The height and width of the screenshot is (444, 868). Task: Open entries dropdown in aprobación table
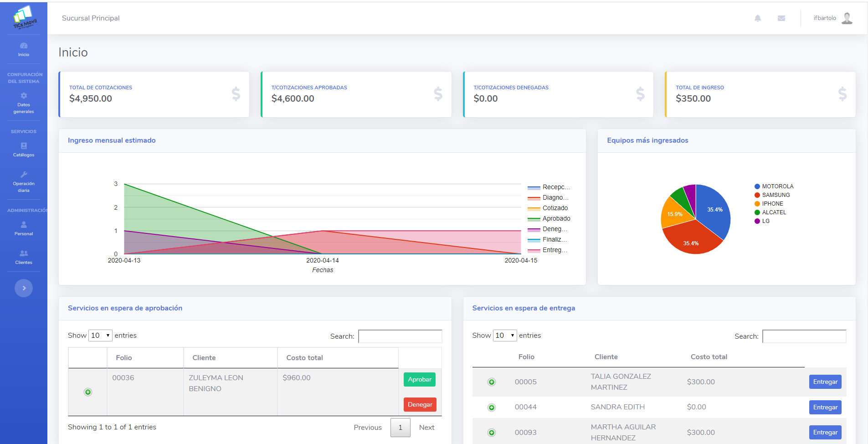point(100,336)
